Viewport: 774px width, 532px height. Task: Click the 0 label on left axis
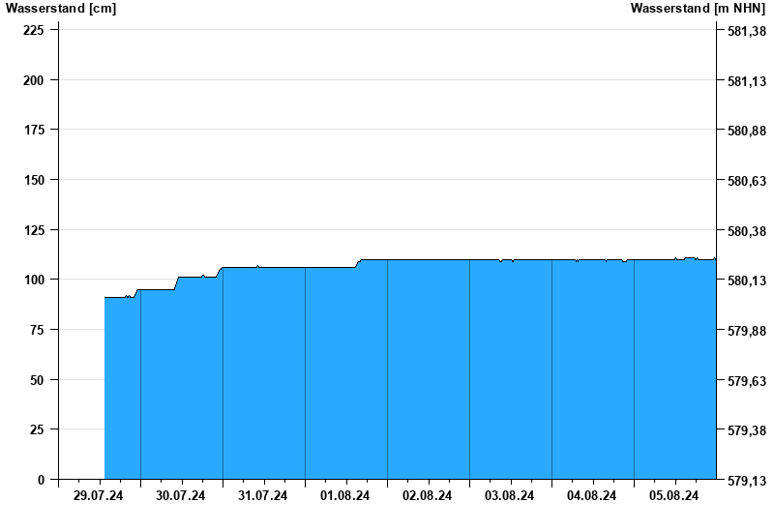point(41,480)
